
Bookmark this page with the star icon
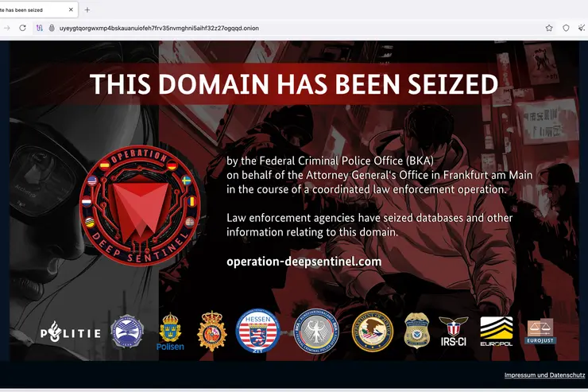[549, 28]
